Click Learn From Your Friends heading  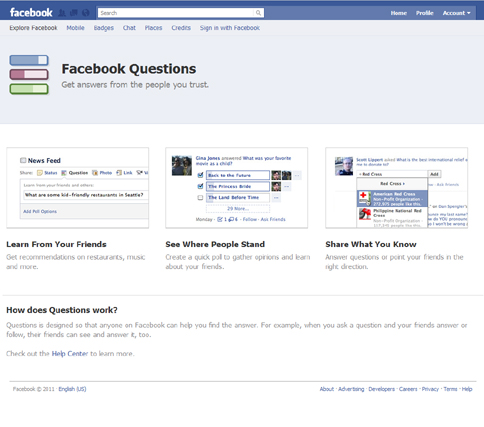tap(56, 244)
